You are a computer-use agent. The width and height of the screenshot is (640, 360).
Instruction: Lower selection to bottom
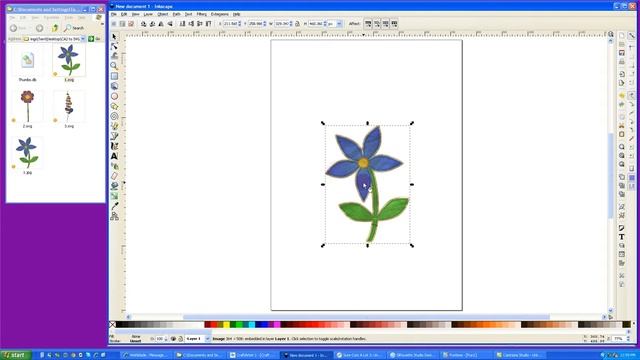182,24
